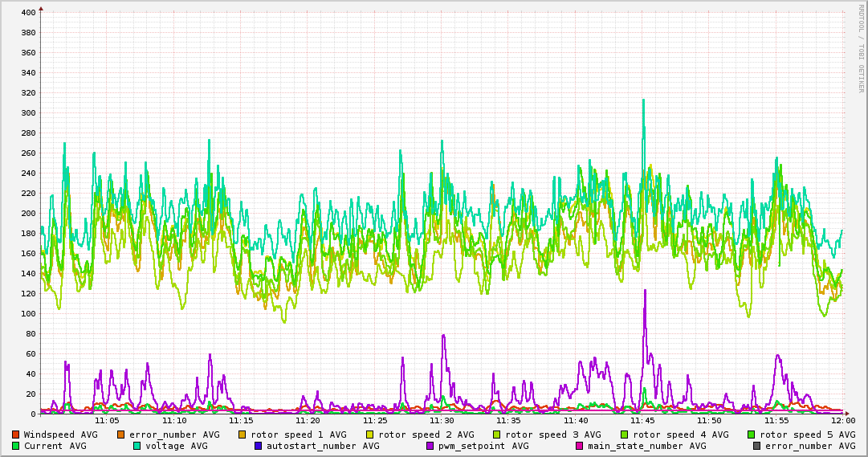Click the 400 value on the y-axis
Screen dimensions: 868x457
pos(28,13)
